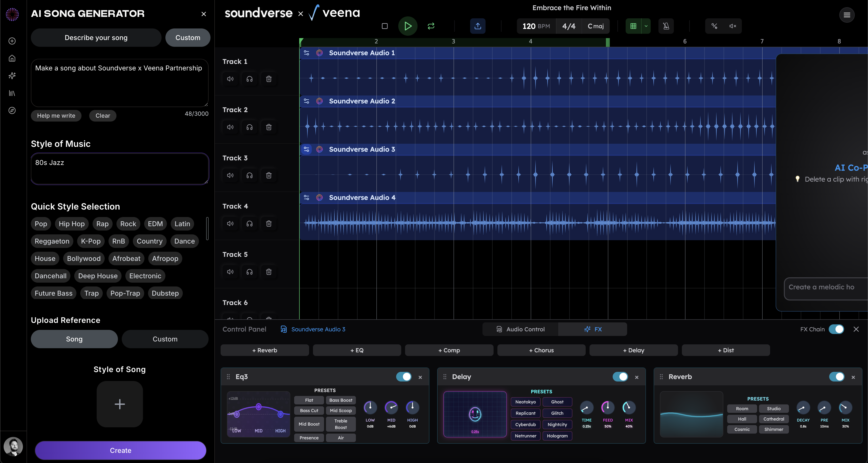Close the AI Song Generator panel
Viewport: 868px width, 463px height.
point(203,14)
